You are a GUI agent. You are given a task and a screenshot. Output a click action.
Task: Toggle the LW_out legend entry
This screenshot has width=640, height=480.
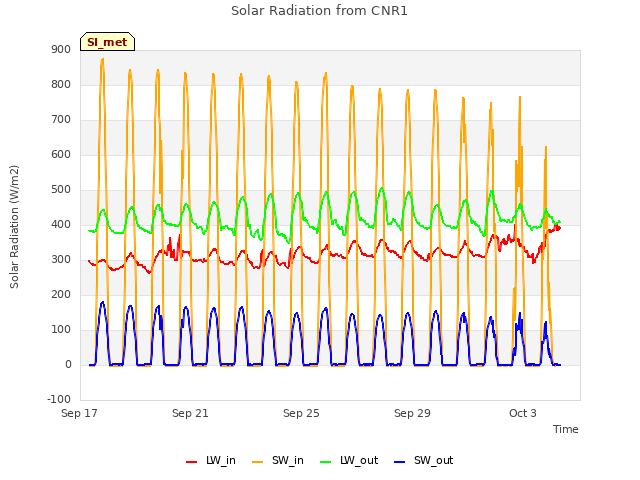point(349,460)
